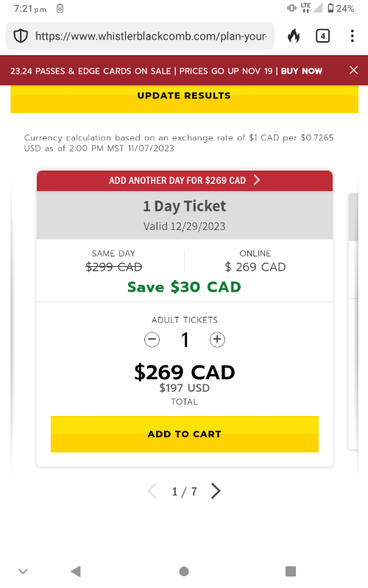Click ADD TO CART button

185,434
